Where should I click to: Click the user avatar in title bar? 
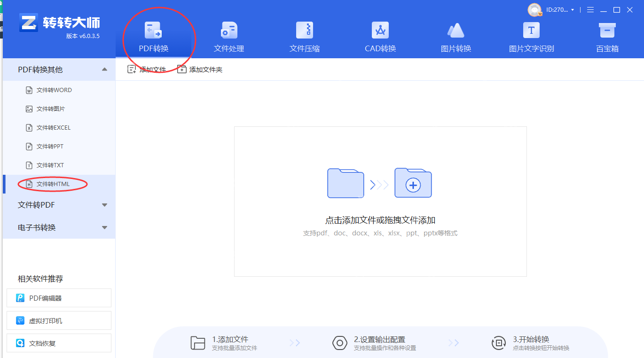pyautogui.click(x=534, y=9)
